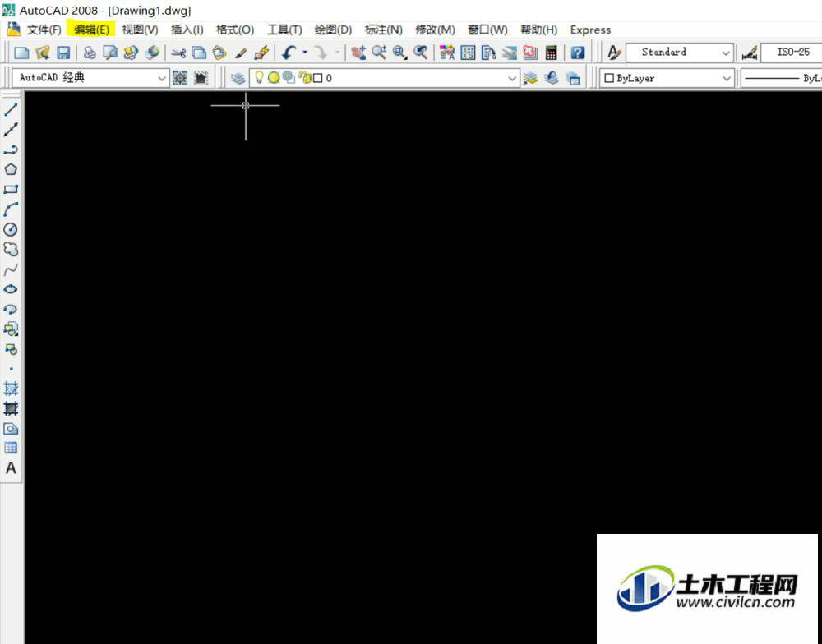Click the Zoom Window icon

click(400, 53)
